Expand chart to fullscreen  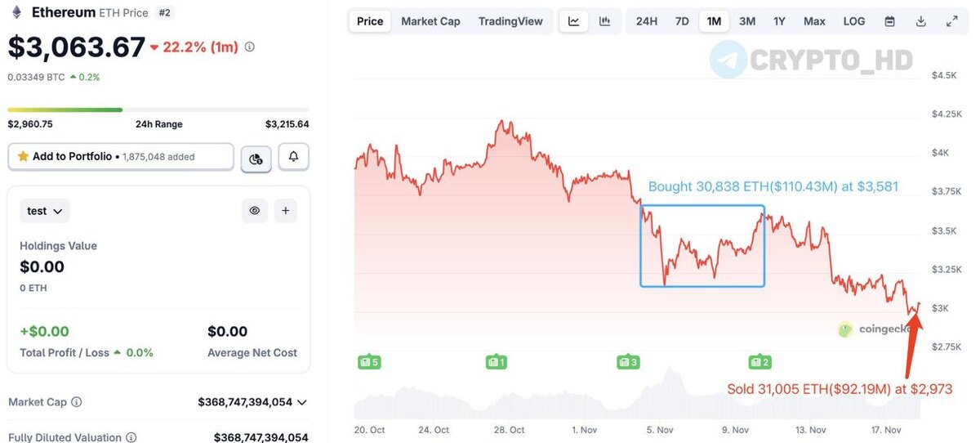tap(952, 21)
